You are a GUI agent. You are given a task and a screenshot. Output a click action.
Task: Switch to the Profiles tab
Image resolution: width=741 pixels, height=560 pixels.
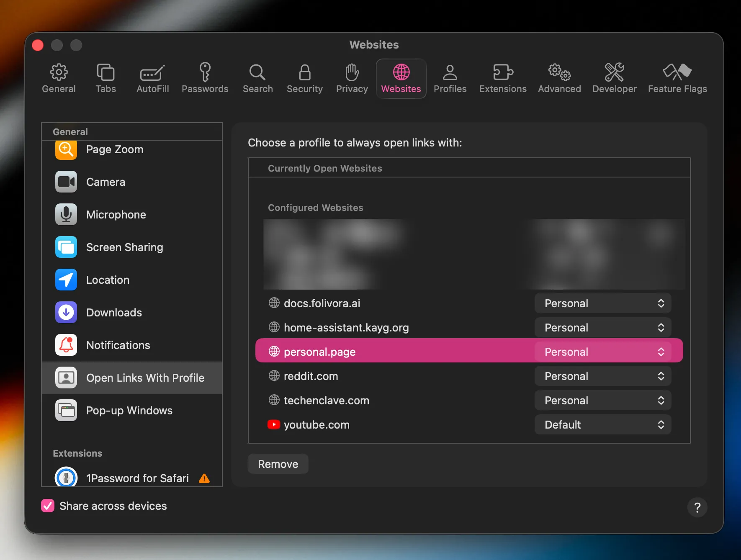(x=450, y=78)
